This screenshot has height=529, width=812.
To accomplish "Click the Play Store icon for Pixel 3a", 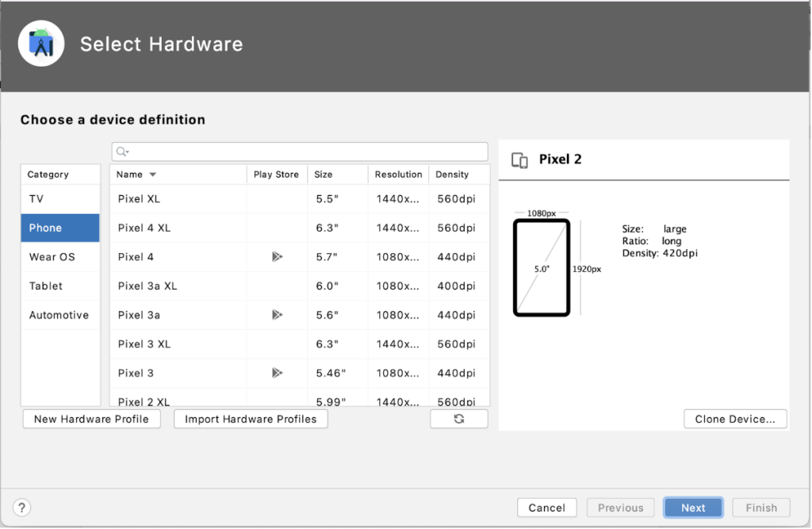I will coord(276,315).
